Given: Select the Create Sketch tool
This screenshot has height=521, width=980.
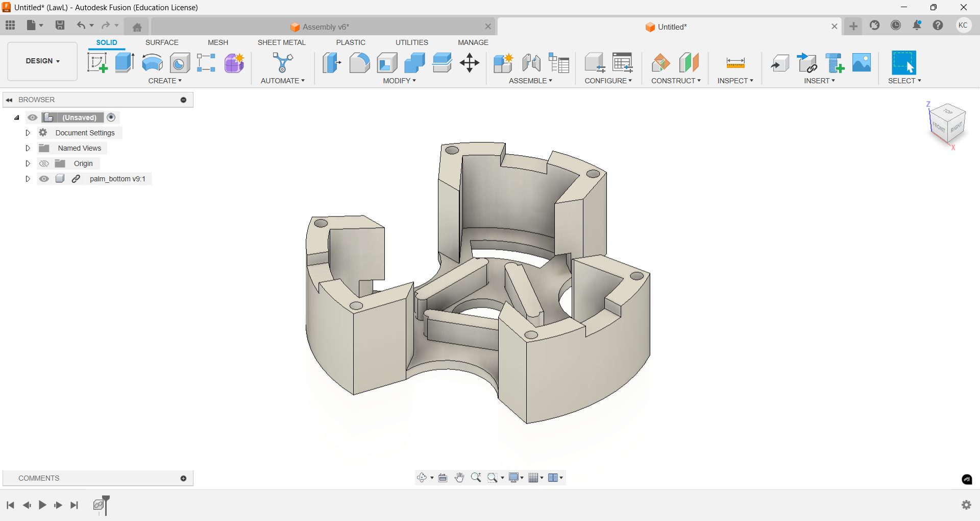Looking at the screenshot, I should pyautogui.click(x=97, y=63).
